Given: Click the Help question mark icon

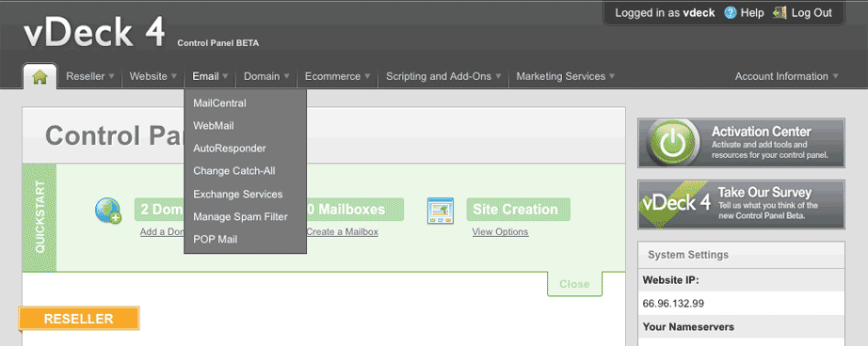Looking at the screenshot, I should 731,13.
